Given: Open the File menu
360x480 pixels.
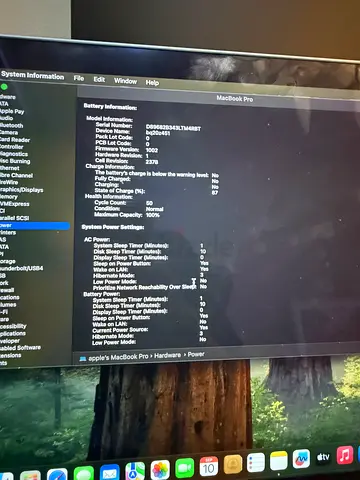Looking at the screenshot, I should [x=79, y=78].
